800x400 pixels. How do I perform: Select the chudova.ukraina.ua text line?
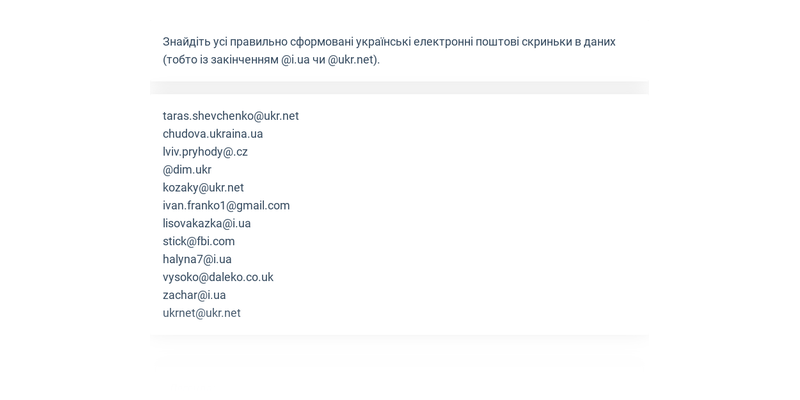click(213, 134)
